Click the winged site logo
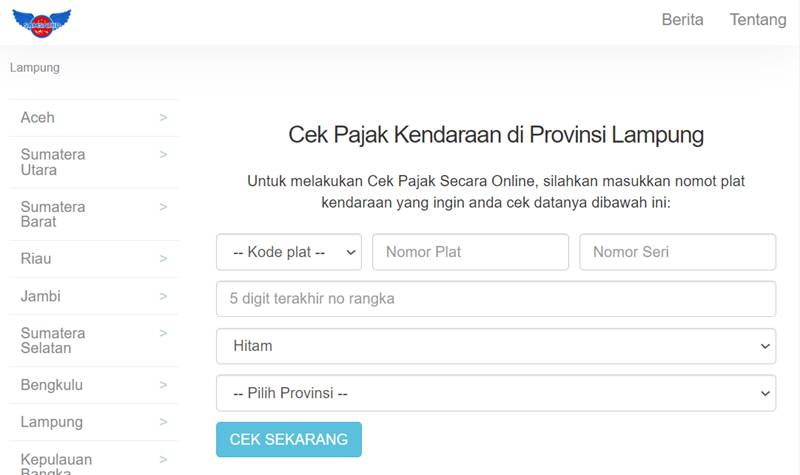This screenshot has height=475, width=800. point(41,23)
